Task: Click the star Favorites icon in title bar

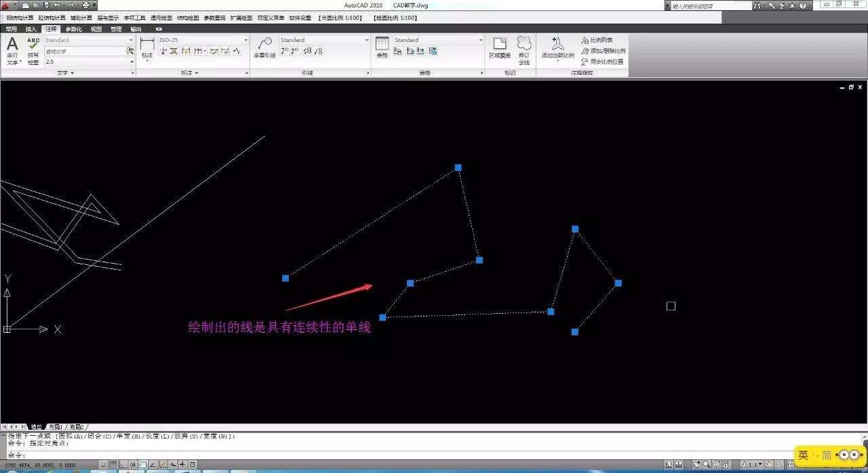Action: tap(792, 5)
